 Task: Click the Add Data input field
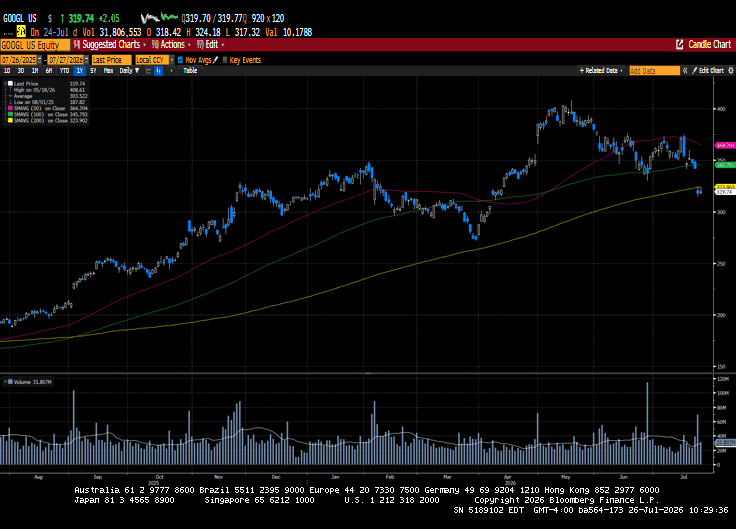(x=654, y=71)
